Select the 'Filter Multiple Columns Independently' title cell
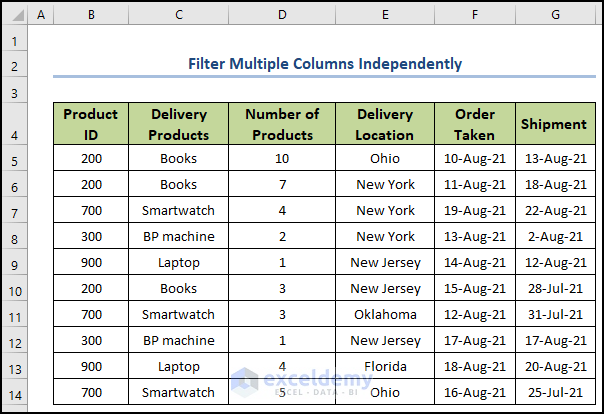 click(325, 64)
